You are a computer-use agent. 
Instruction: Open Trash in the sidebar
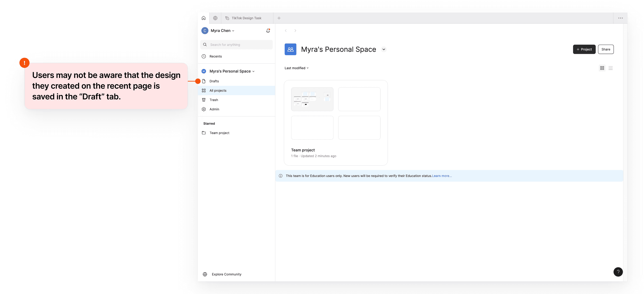click(x=214, y=100)
